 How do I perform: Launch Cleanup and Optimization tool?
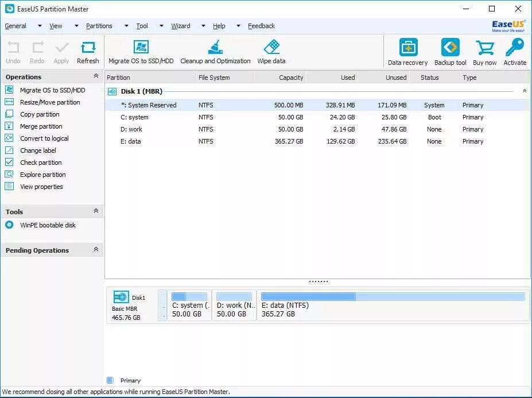215,52
